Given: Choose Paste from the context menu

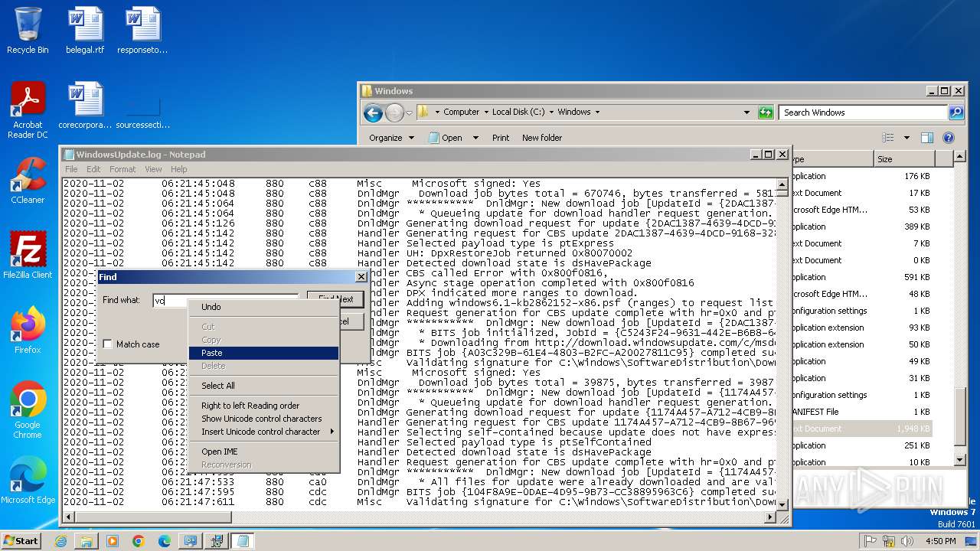Looking at the screenshot, I should (263, 353).
